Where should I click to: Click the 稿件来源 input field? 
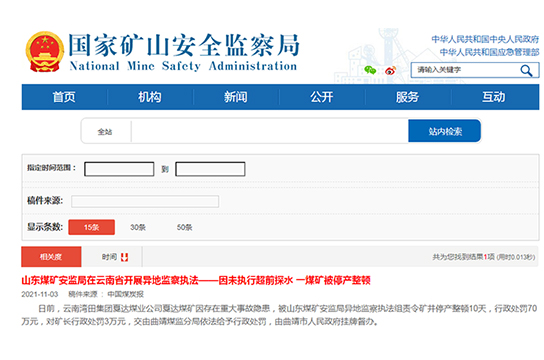tap(145, 201)
